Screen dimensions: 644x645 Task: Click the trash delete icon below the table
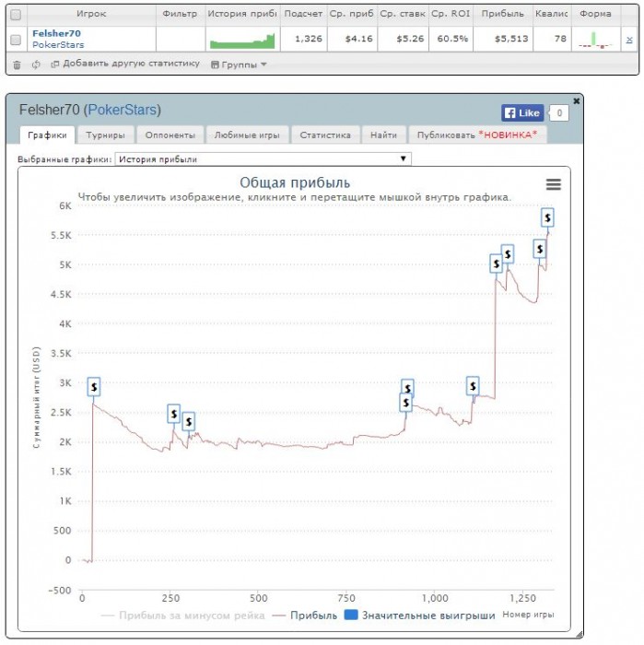17,64
